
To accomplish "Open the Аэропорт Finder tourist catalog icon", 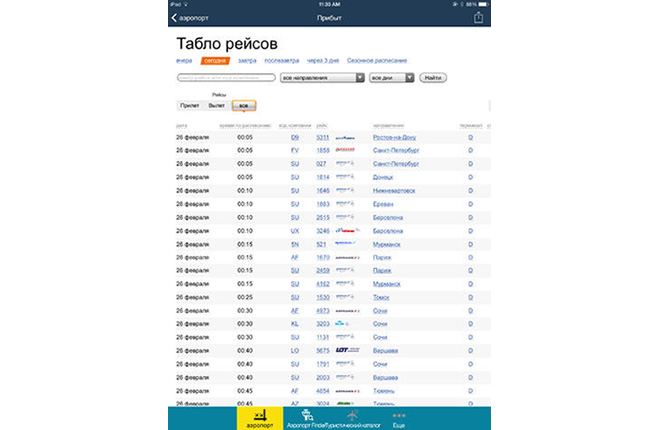I will click(x=307, y=414).
